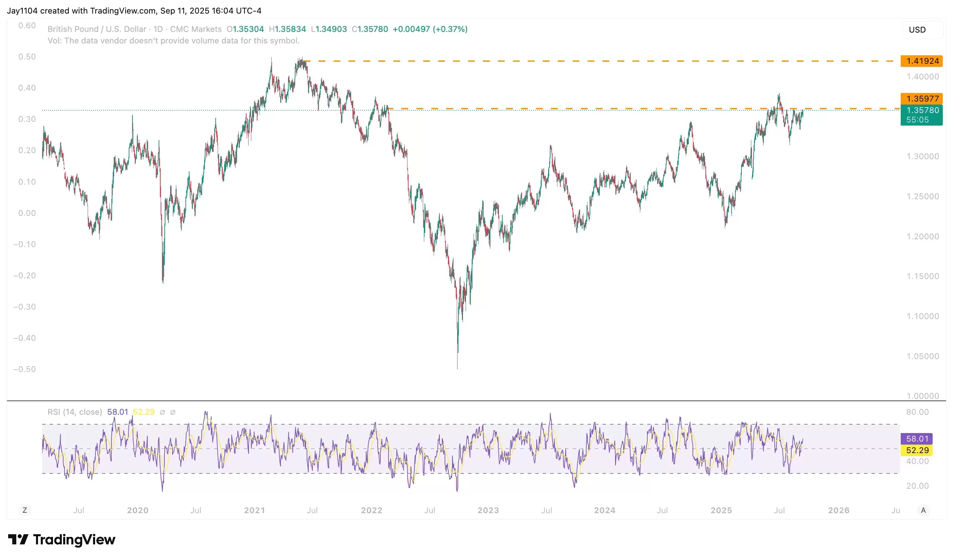Open the RSI (14, close) indicator legend
The height and width of the screenshot is (560, 953).
[x=74, y=412]
